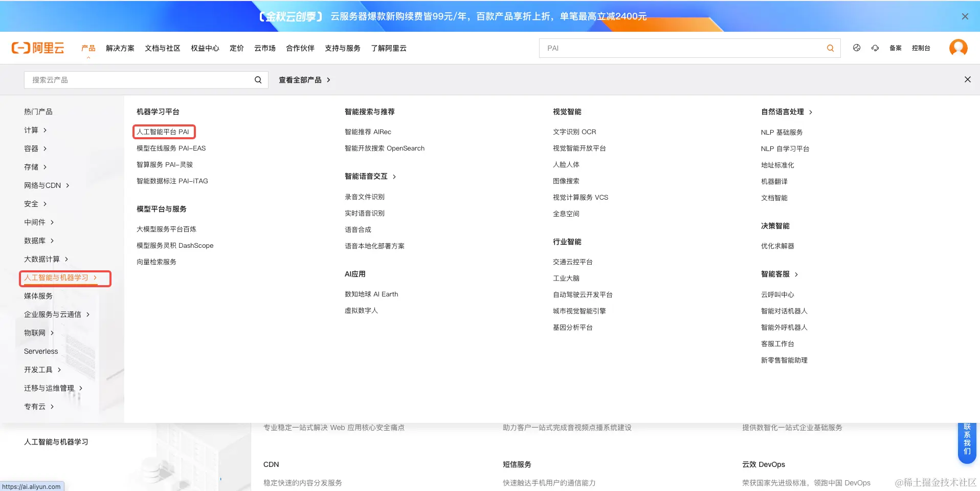Click the magnifier in cloud product search

point(258,80)
